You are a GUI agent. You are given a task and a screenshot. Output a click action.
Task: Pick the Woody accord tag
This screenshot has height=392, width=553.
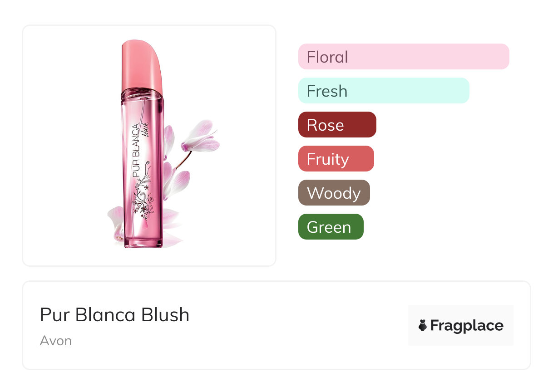(334, 193)
